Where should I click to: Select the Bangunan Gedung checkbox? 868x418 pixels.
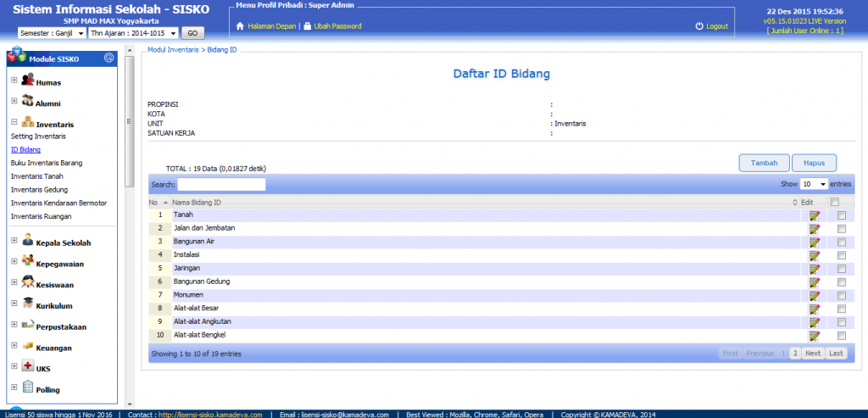[842, 281]
